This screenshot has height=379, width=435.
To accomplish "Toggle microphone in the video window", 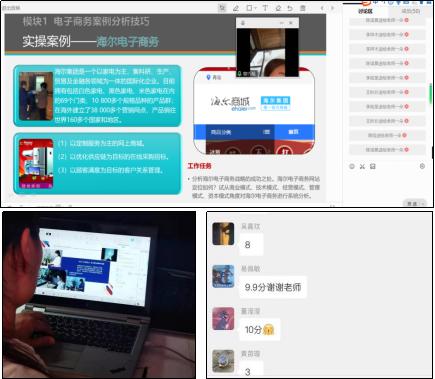I will 243,23.
